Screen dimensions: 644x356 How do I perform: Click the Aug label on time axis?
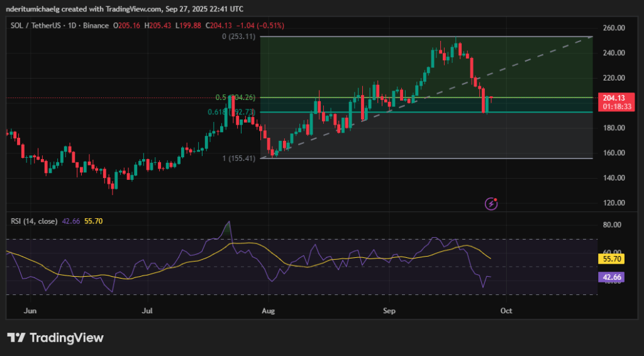pyautogui.click(x=269, y=311)
